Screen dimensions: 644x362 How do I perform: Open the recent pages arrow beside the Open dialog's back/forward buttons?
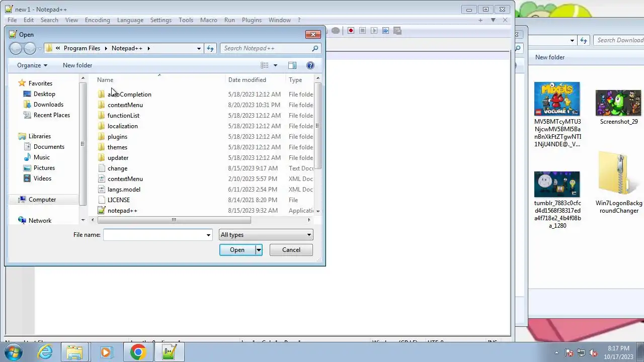pos(39,49)
